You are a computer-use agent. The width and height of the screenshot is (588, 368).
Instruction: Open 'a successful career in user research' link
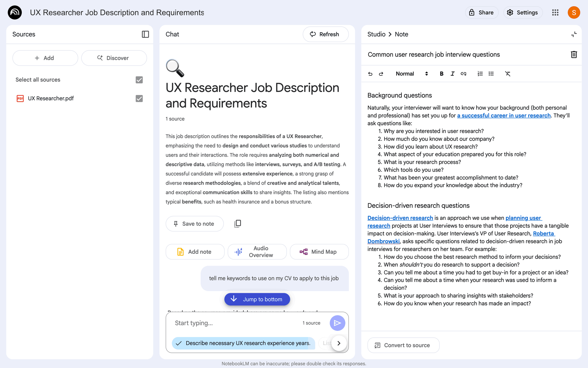pyautogui.click(x=504, y=116)
